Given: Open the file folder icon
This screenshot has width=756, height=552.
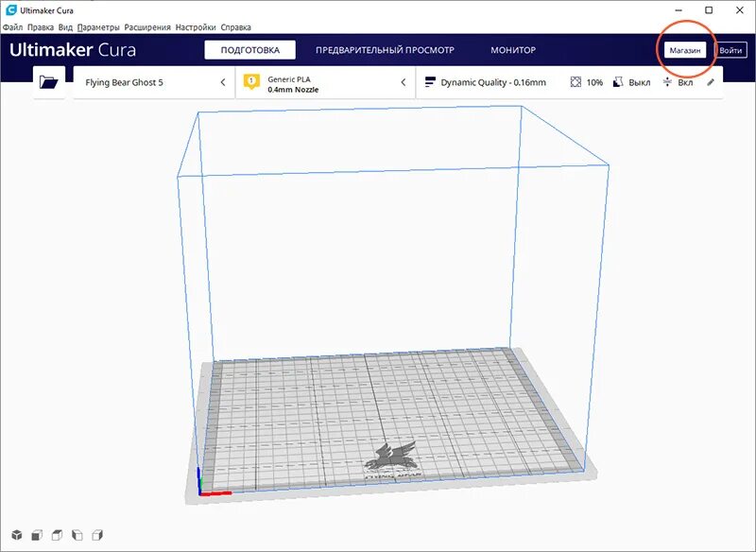Looking at the screenshot, I should click(x=49, y=82).
